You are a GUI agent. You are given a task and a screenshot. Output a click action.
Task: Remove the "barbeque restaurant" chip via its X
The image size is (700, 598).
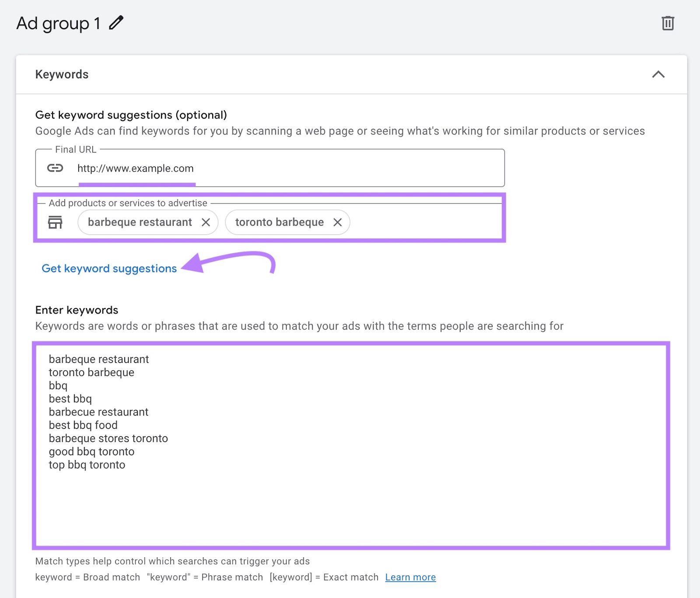(206, 222)
